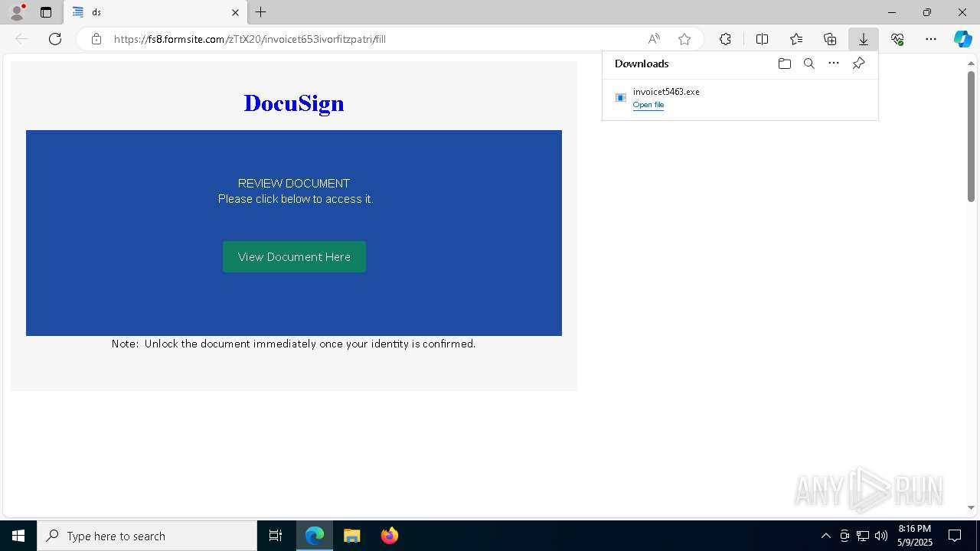Click the DocuSign heading
The height and width of the screenshot is (551, 980).
[294, 103]
